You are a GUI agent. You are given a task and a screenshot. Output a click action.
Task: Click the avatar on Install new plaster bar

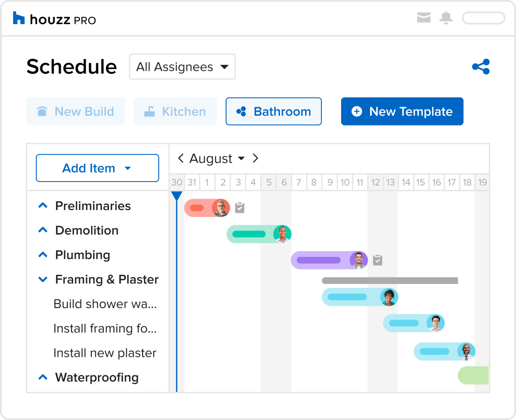pyautogui.click(x=466, y=351)
